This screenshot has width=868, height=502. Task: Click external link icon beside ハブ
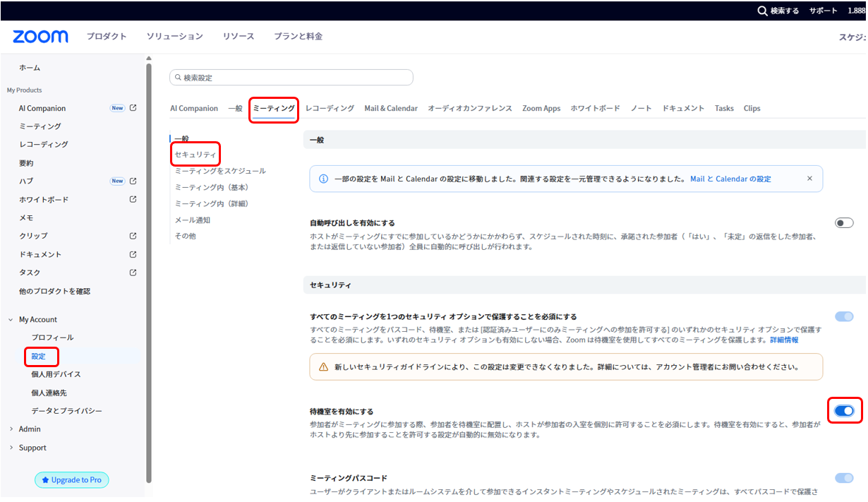pyautogui.click(x=133, y=181)
